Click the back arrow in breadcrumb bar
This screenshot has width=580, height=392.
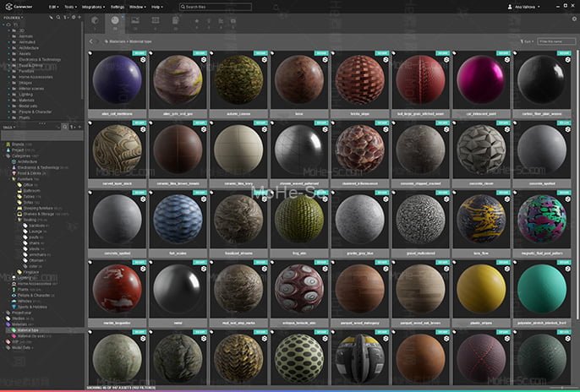coord(91,41)
